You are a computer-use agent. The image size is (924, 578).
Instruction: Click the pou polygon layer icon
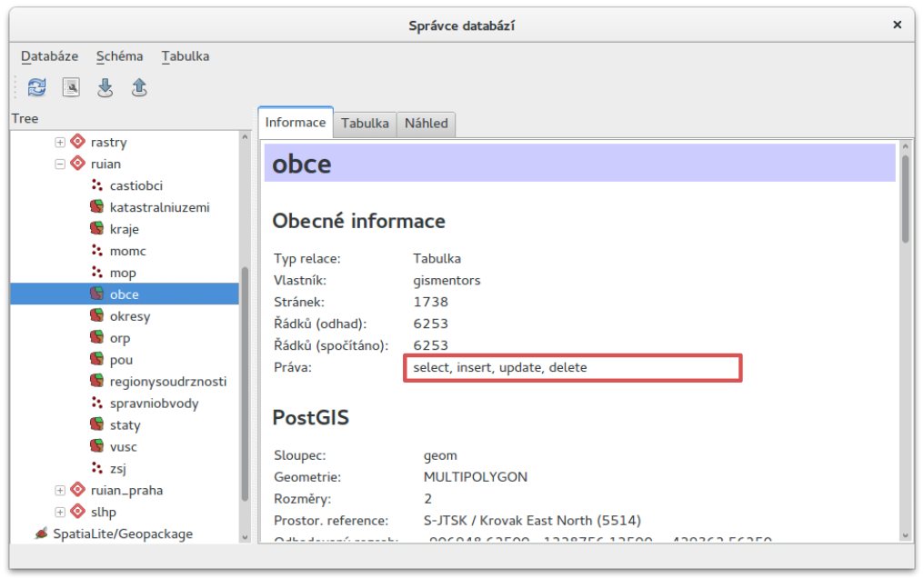click(96, 359)
